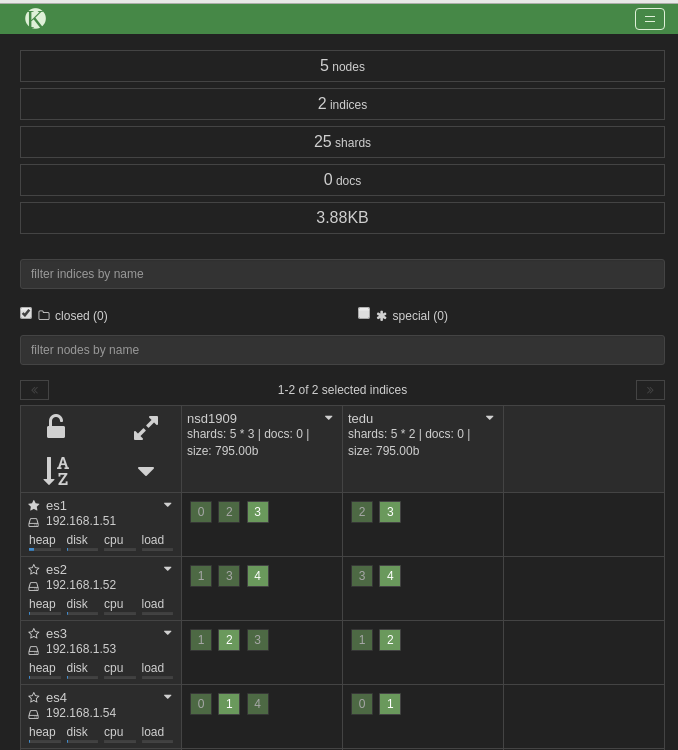Open the tedu index dropdown
The height and width of the screenshot is (750, 678).
pos(489,418)
